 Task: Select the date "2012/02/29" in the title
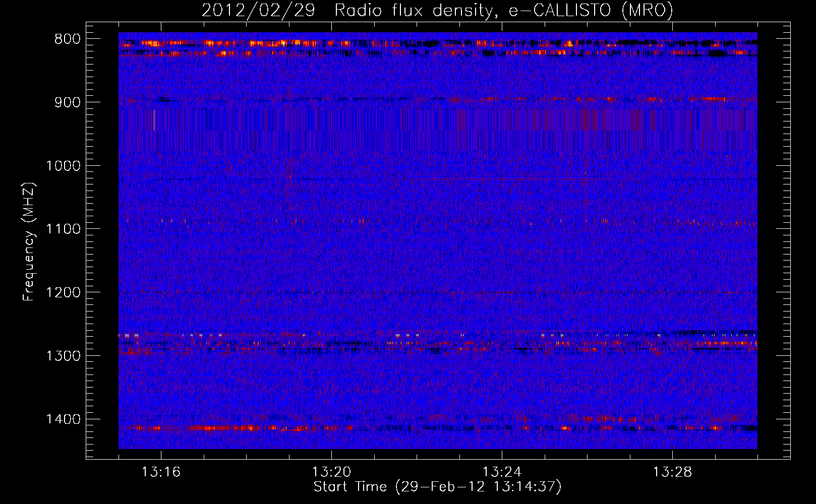(259, 11)
